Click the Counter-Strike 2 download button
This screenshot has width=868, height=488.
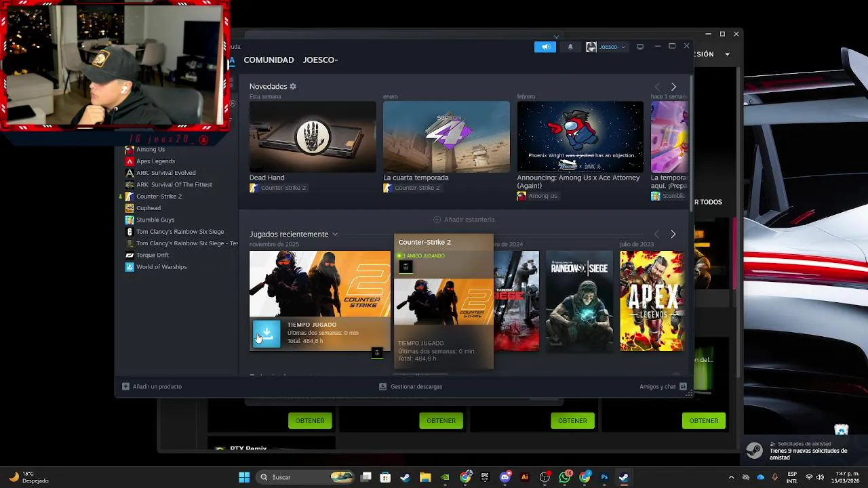tap(267, 334)
